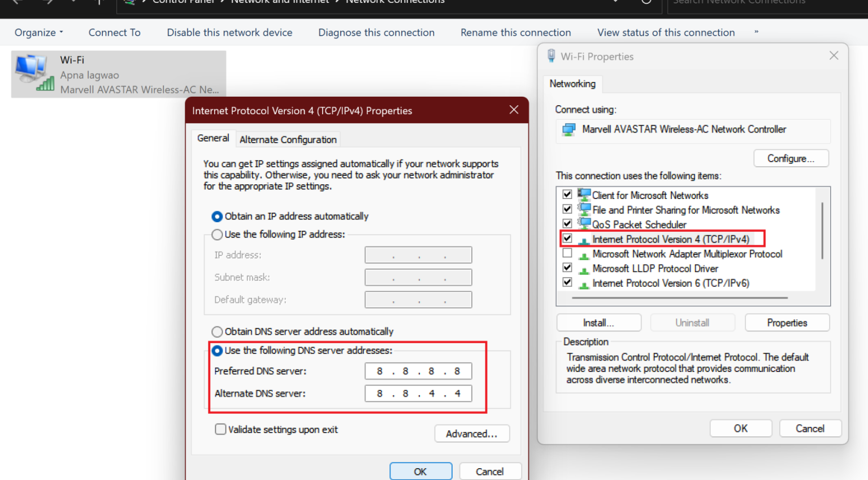
Task: Select Use the following IP address
Action: pos(217,235)
